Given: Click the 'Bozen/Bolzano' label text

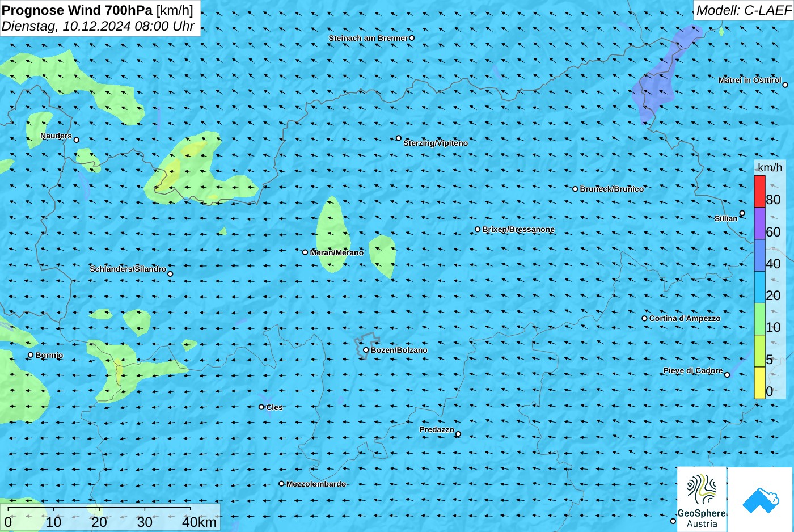Looking at the screenshot, I should point(399,350).
